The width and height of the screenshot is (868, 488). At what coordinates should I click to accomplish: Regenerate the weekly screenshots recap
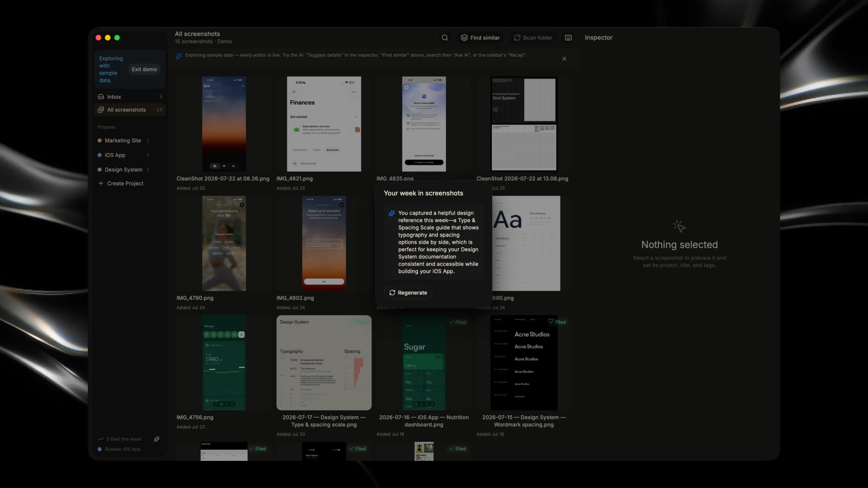click(x=408, y=293)
